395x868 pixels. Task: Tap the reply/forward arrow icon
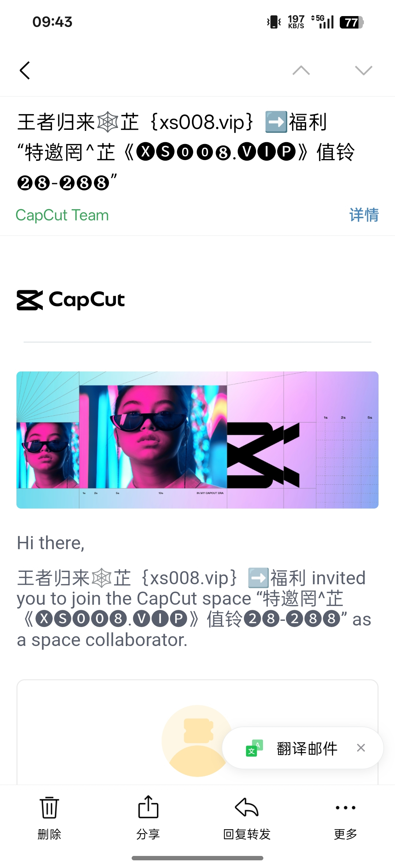(x=247, y=807)
